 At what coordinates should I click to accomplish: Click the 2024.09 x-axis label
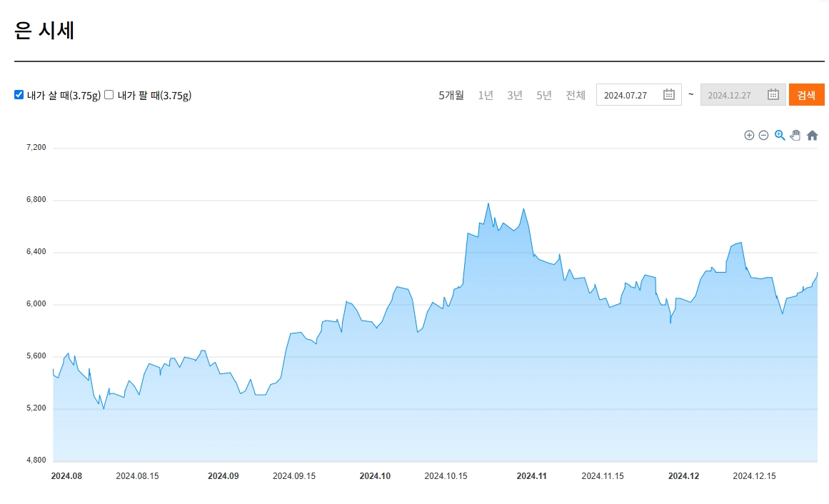(223, 476)
